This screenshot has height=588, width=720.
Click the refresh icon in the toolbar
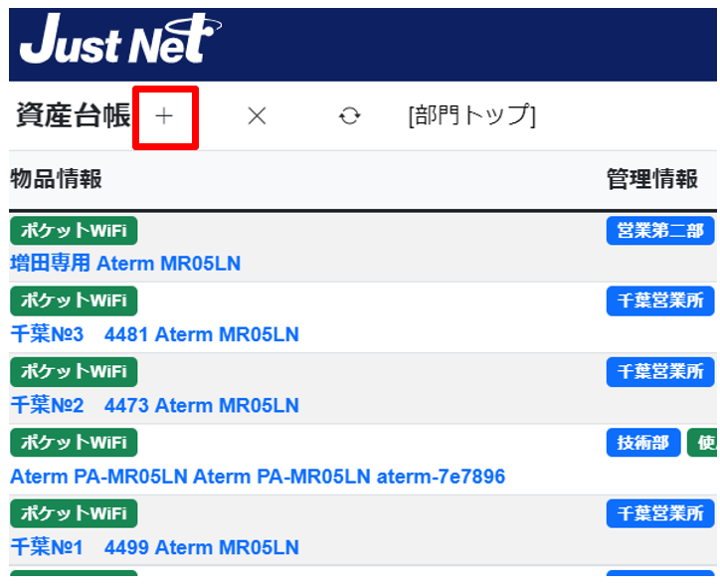[349, 116]
